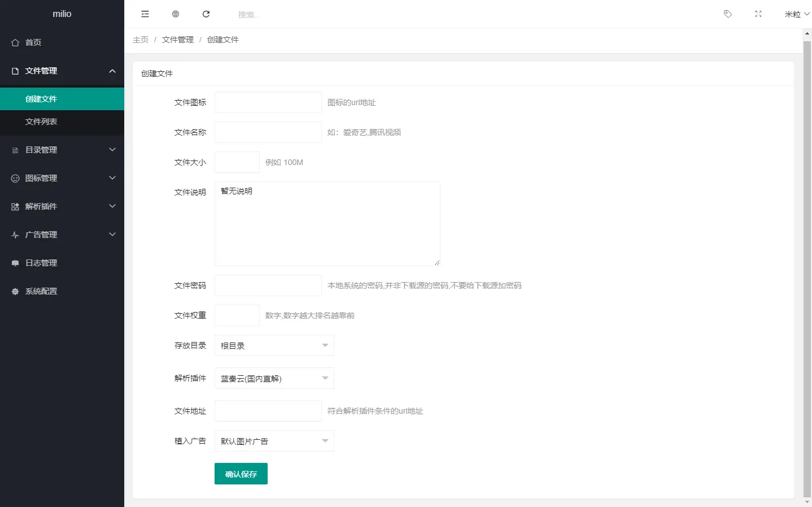Collapse the sidebar using the hamburger icon
Viewport: 812px width, 507px height.
(x=145, y=14)
